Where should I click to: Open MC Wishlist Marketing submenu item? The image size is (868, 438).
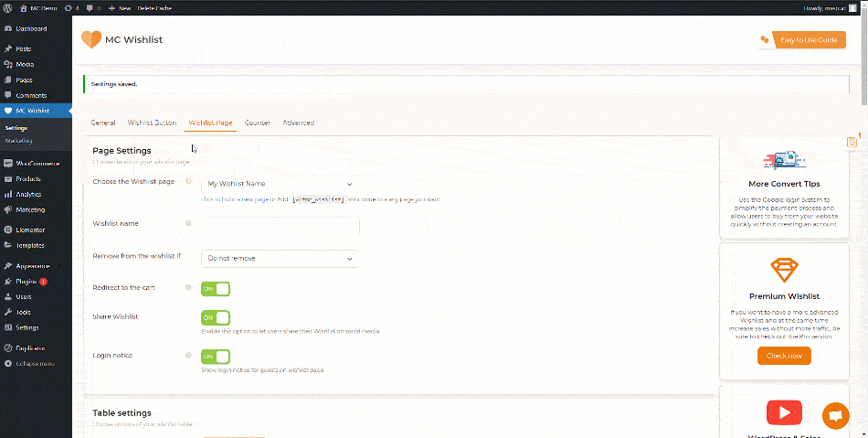(x=19, y=141)
